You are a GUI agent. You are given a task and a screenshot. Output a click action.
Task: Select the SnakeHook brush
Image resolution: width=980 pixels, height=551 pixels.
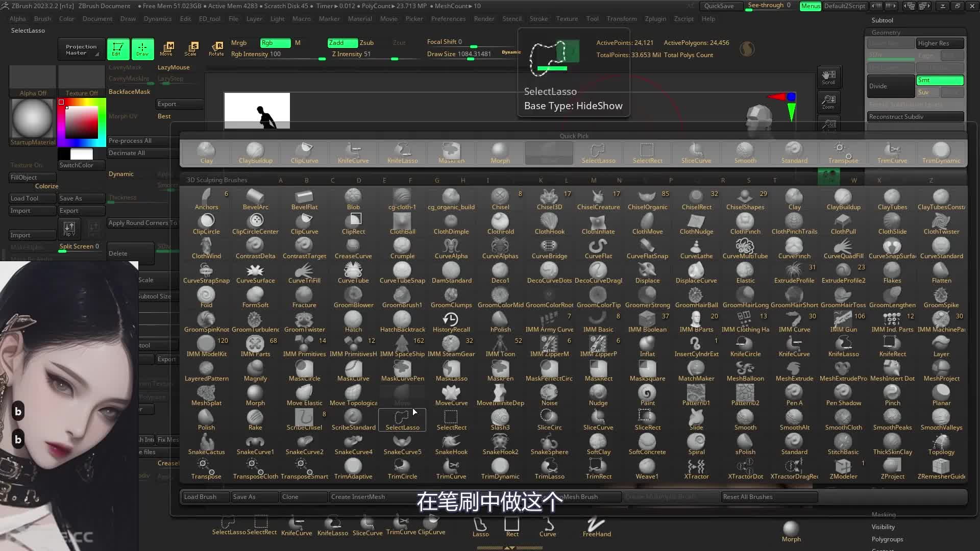point(451,444)
